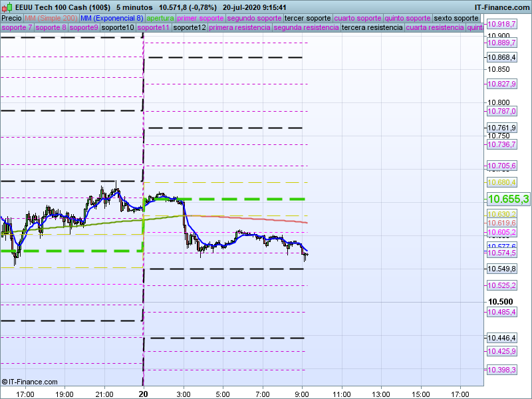Click the '20' date marker on time axis
532x399 pixels.
coord(143,394)
